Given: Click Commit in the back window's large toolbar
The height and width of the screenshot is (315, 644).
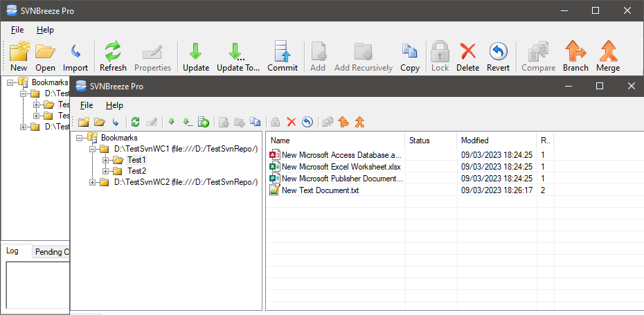Looking at the screenshot, I should click(x=283, y=57).
